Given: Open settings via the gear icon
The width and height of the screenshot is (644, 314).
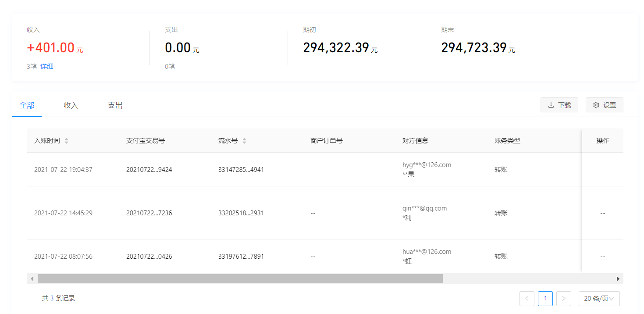Looking at the screenshot, I should tap(604, 105).
